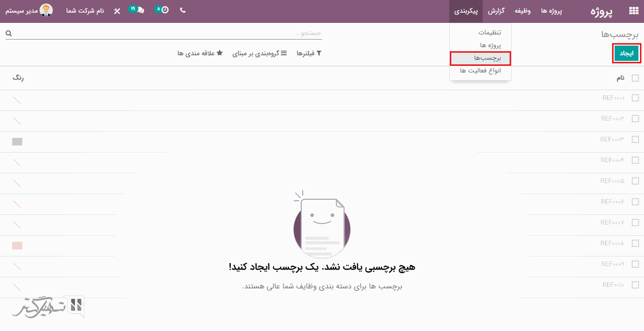Viewport: 644px width, 331px height.
Task: Click the gray color swatch in REF0003 row
Action: coord(17,142)
